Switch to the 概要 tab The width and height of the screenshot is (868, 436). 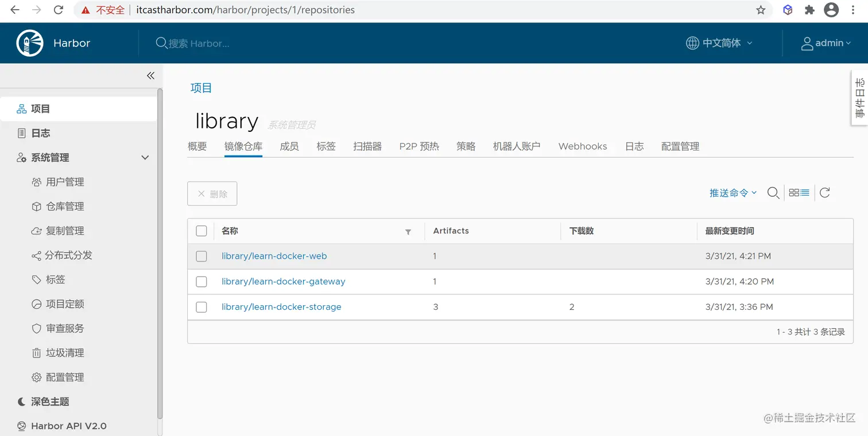click(197, 146)
